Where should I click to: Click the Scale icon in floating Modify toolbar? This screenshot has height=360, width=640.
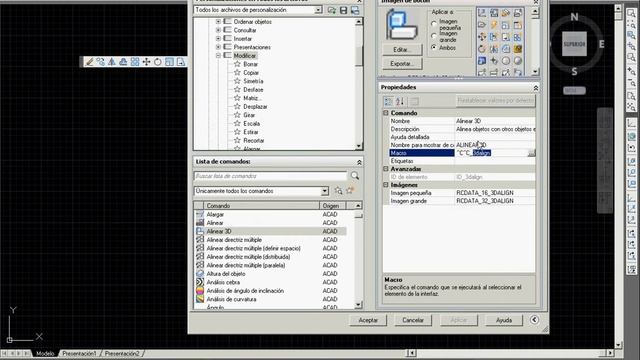click(169, 62)
